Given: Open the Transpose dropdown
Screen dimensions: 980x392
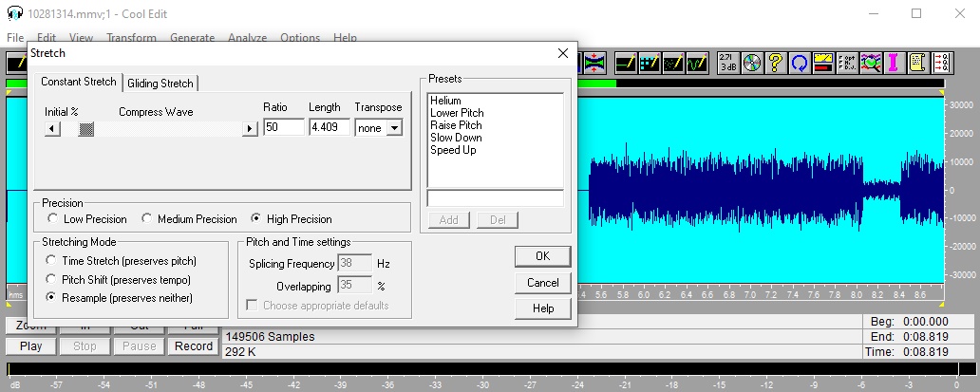Looking at the screenshot, I should pyautogui.click(x=394, y=127).
